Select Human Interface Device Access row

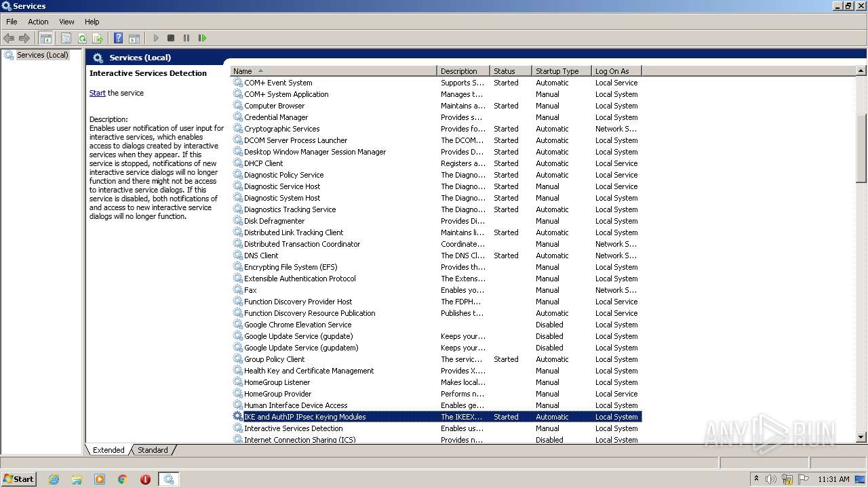pos(436,405)
